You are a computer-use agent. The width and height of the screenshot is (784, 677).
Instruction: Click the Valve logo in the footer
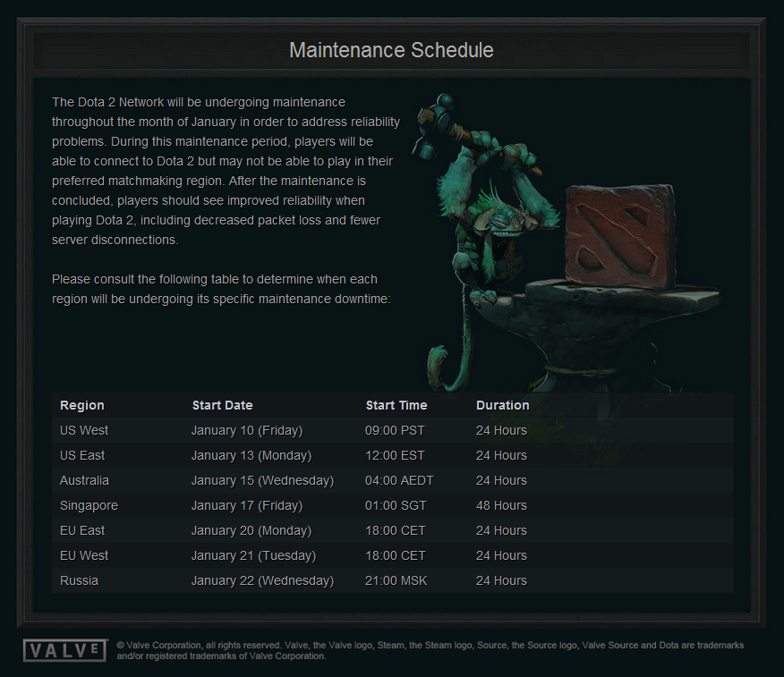pos(64,650)
